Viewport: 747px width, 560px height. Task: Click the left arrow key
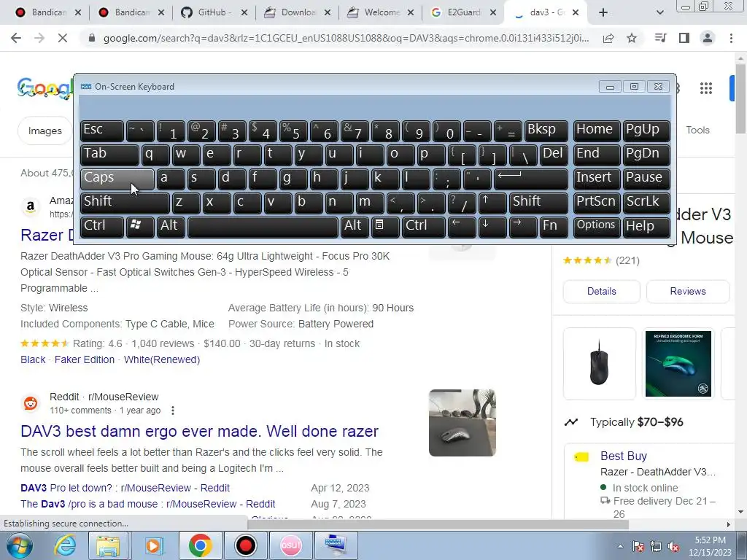click(462, 227)
